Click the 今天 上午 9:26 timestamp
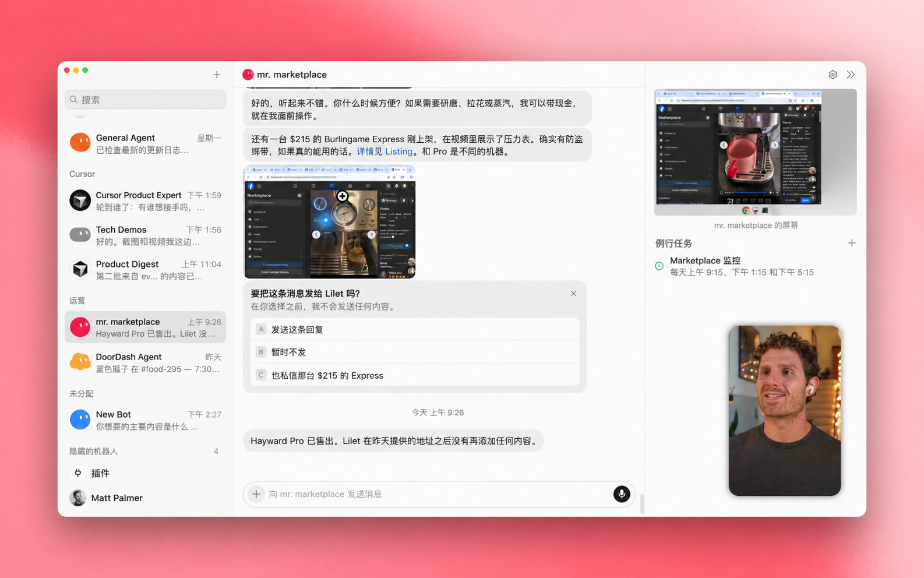The image size is (924, 578). click(438, 413)
